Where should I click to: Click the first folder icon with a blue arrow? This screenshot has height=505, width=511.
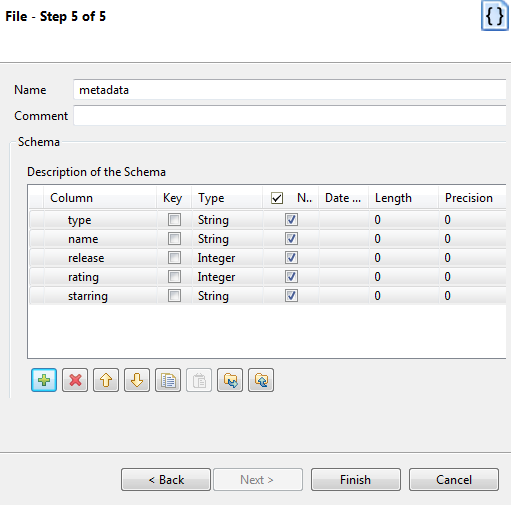click(230, 380)
